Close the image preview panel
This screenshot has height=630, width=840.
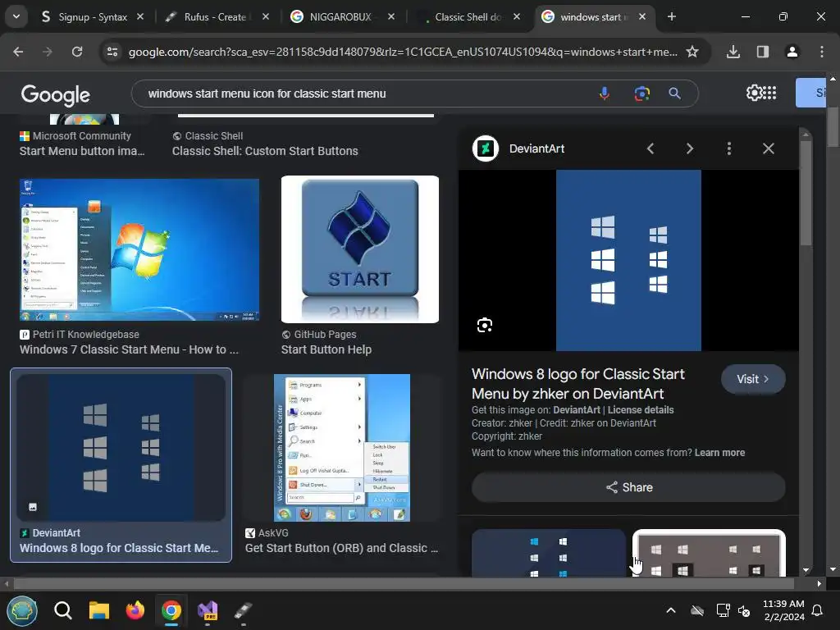coord(768,148)
